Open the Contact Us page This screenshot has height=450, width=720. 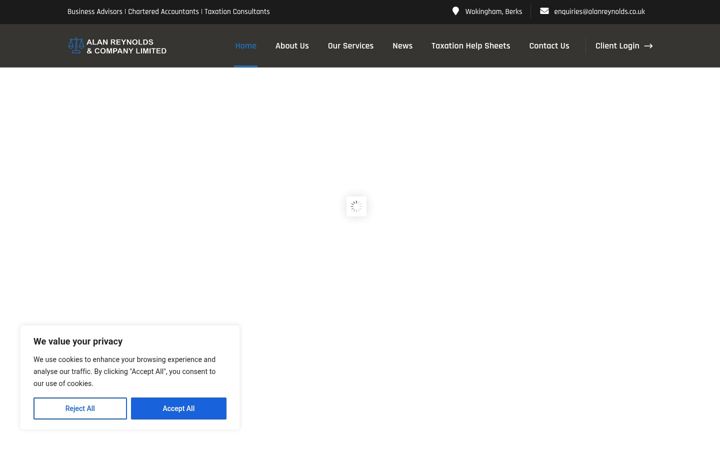(549, 46)
